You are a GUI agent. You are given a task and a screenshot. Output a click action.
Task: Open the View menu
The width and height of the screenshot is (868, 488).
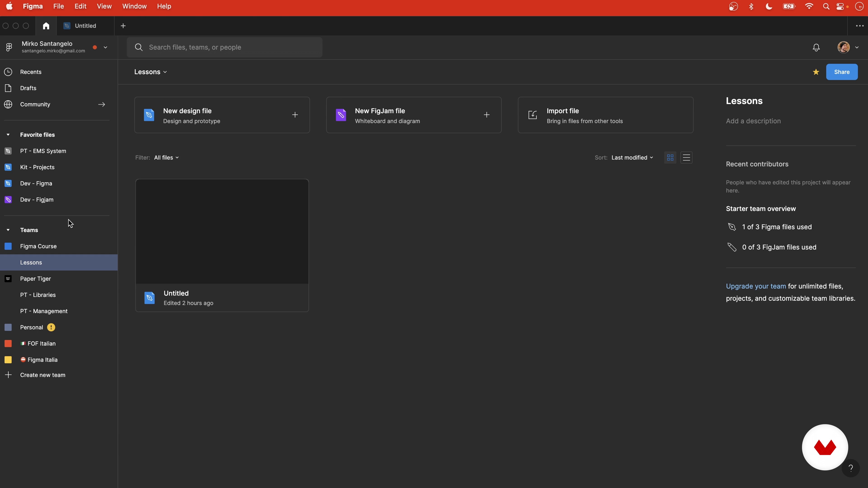coord(104,6)
